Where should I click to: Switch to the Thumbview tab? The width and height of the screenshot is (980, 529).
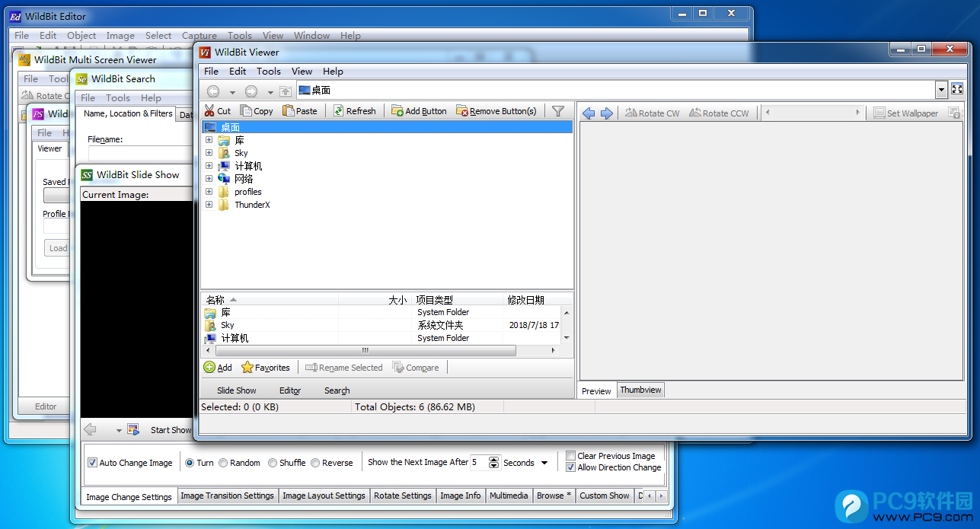(x=640, y=390)
